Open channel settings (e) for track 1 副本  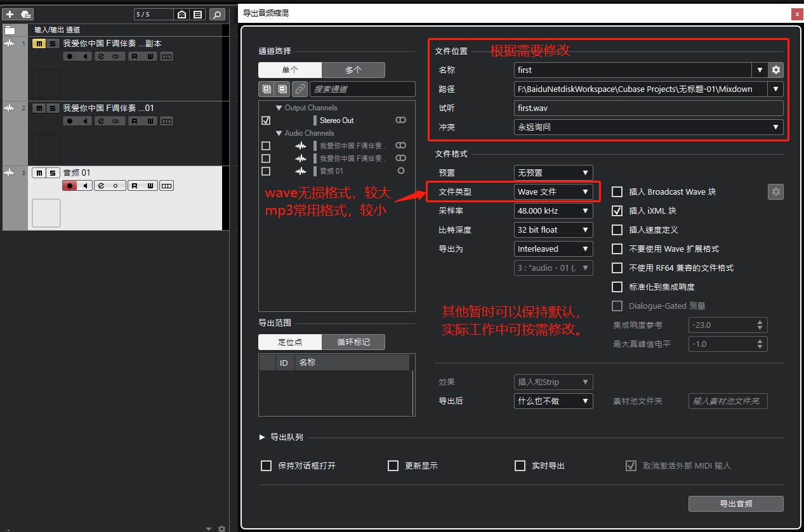point(101,56)
